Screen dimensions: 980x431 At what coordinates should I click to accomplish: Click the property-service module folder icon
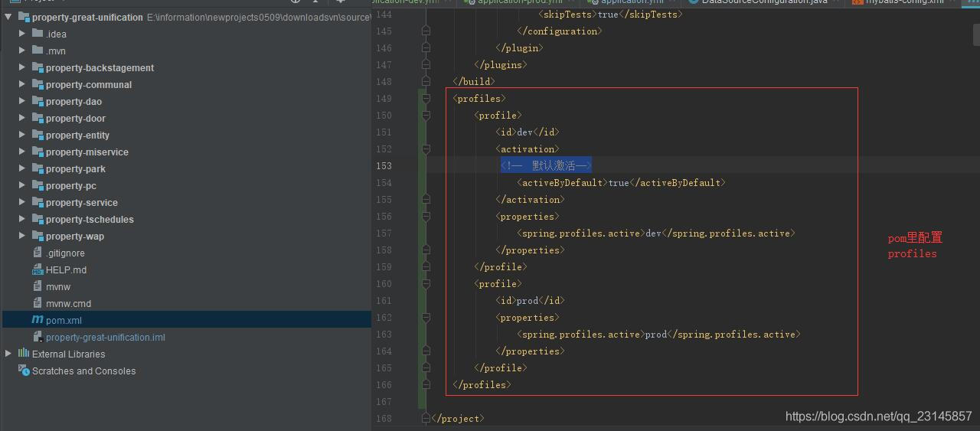click(x=38, y=202)
